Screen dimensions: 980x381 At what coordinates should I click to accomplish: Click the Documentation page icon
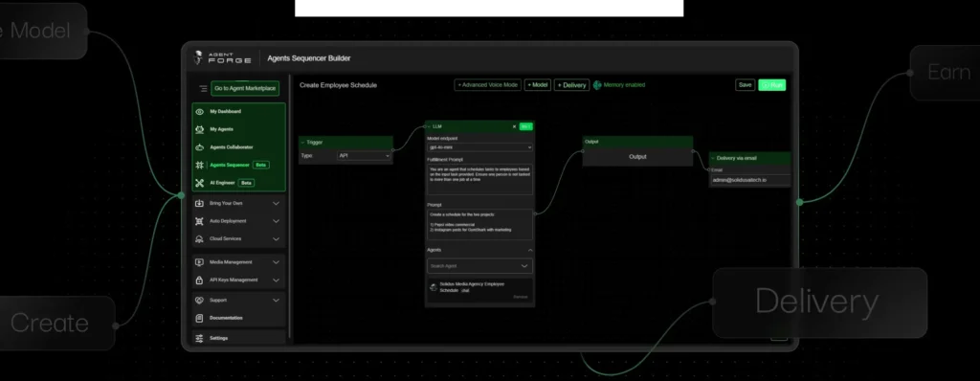pos(199,319)
